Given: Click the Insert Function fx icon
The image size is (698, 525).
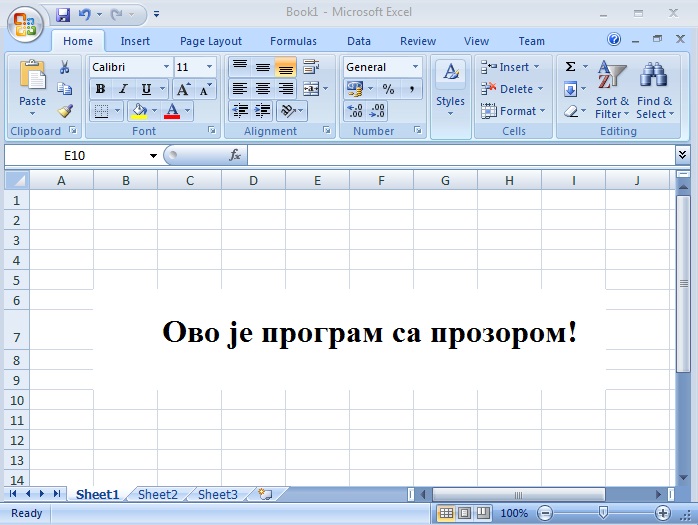Looking at the screenshot, I should (x=235, y=155).
